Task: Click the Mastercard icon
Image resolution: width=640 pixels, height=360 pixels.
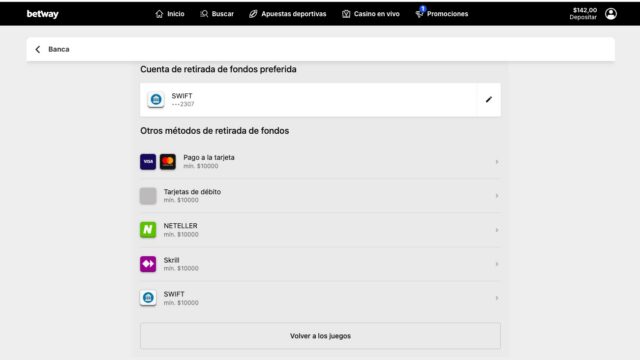Action: pyautogui.click(x=168, y=162)
